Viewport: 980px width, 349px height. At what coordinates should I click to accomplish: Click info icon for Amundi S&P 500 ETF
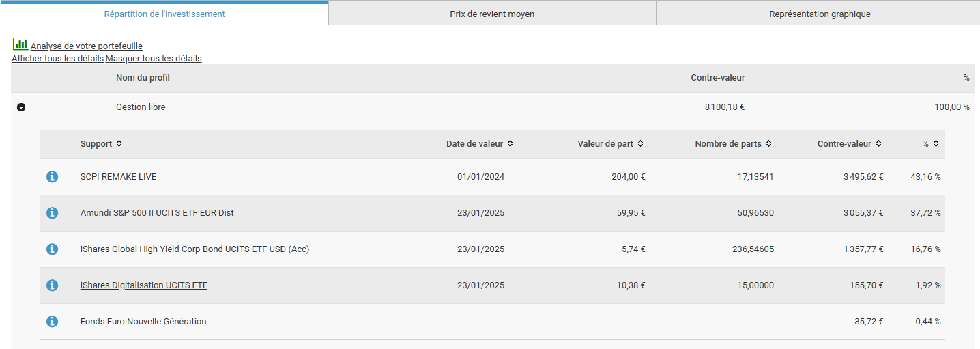coord(52,213)
